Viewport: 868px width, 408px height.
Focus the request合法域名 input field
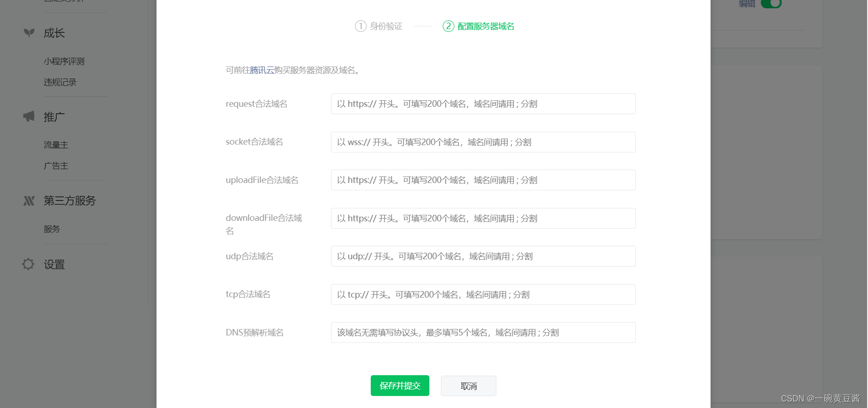pyautogui.click(x=483, y=104)
